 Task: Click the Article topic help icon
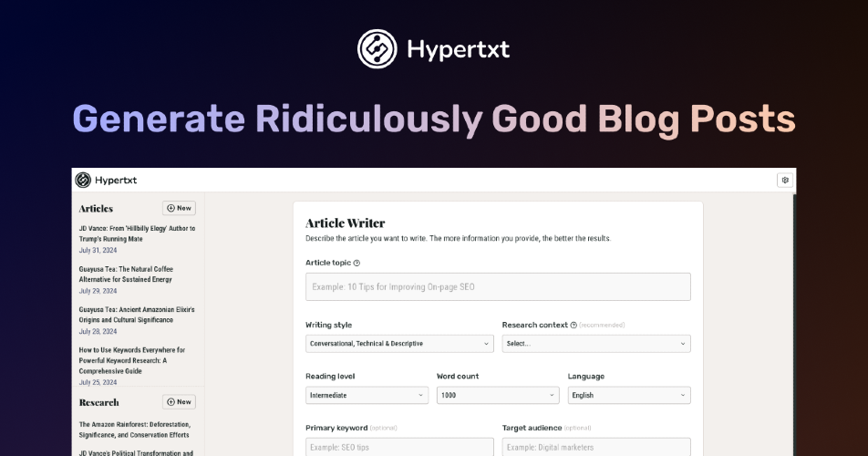356,263
